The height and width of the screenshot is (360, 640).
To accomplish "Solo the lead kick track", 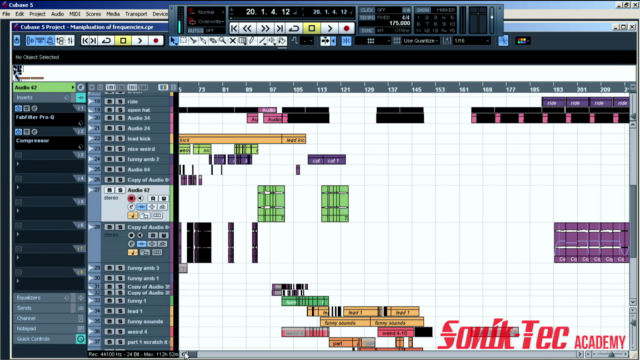I will 120,138.
